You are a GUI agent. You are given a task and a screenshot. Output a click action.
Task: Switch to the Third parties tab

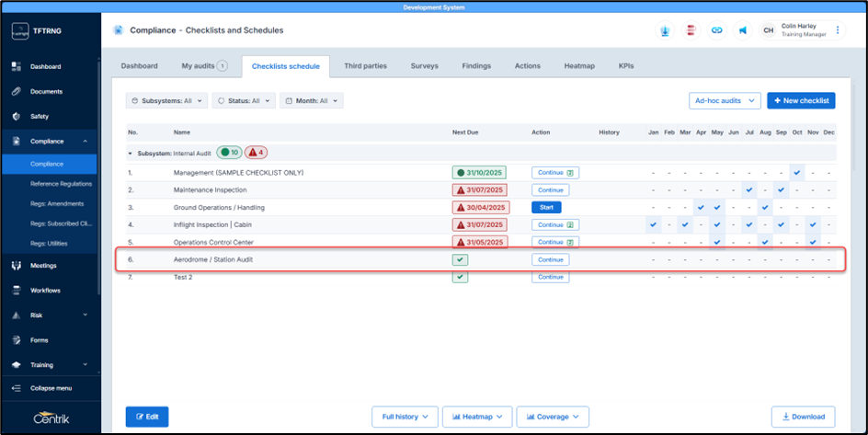(365, 66)
